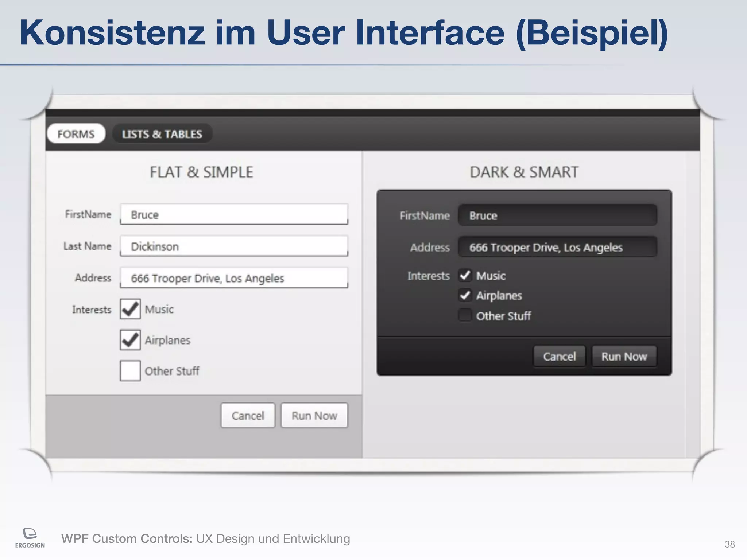Viewport: 747px width, 560px height.
Task: Uncheck Airplanes in the Flat & Simple form
Action: [x=130, y=340]
